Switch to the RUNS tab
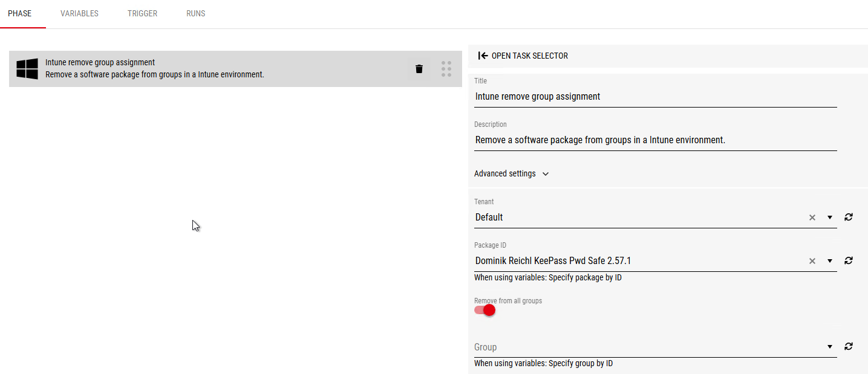Viewport: 868px width, 374px height. [195, 13]
